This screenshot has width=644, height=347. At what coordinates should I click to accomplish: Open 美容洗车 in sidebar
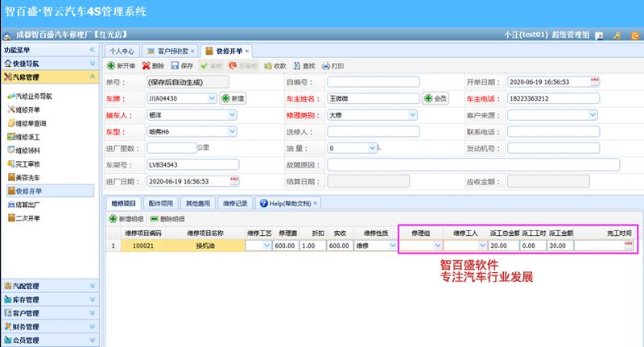24,177
